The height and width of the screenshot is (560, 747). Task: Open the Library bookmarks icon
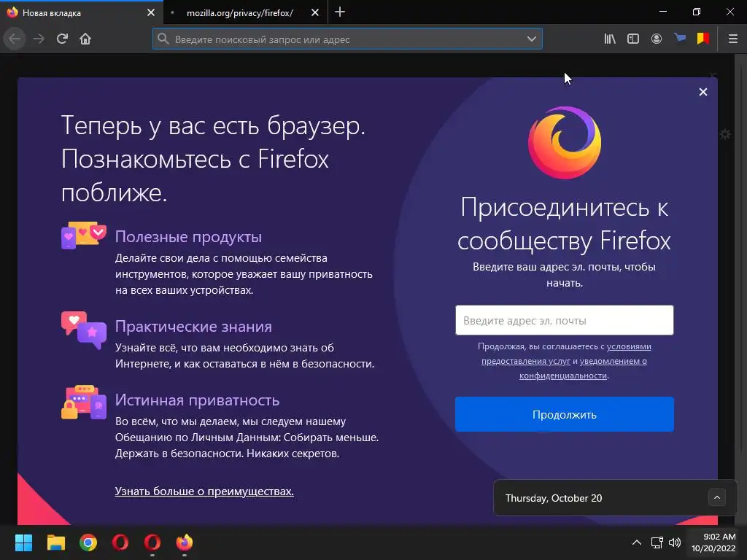[x=610, y=39]
